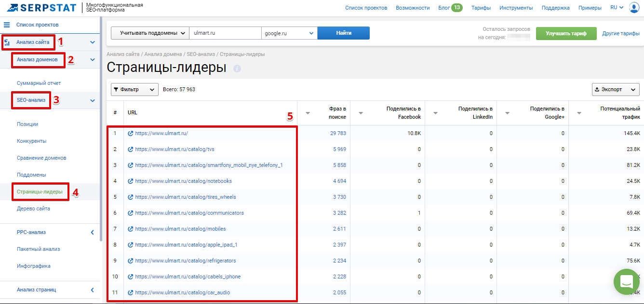Open external link icon for catalog/tires_wheels row
The width and height of the screenshot is (644, 304).
click(130, 197)
